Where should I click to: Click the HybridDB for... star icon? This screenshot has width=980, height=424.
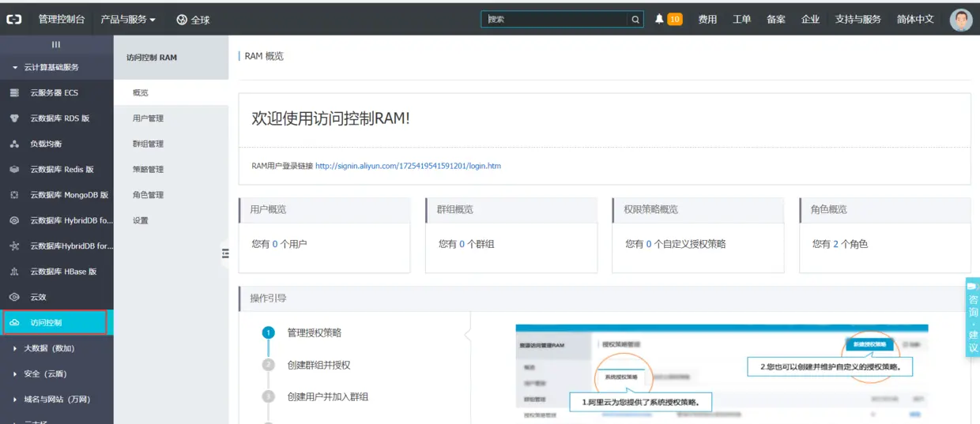pos(14,246)
